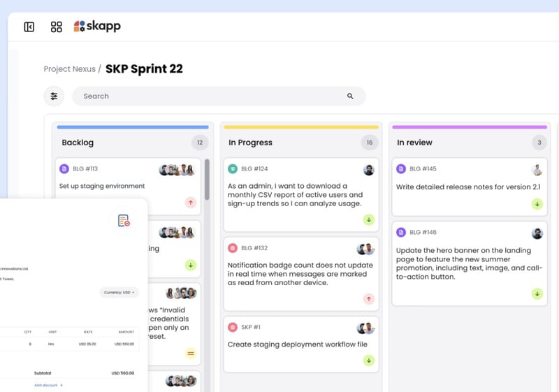The image size is (559, 392).
Task: Open the SKP #1 staging deployment card
Action: (x=300, y=344)
